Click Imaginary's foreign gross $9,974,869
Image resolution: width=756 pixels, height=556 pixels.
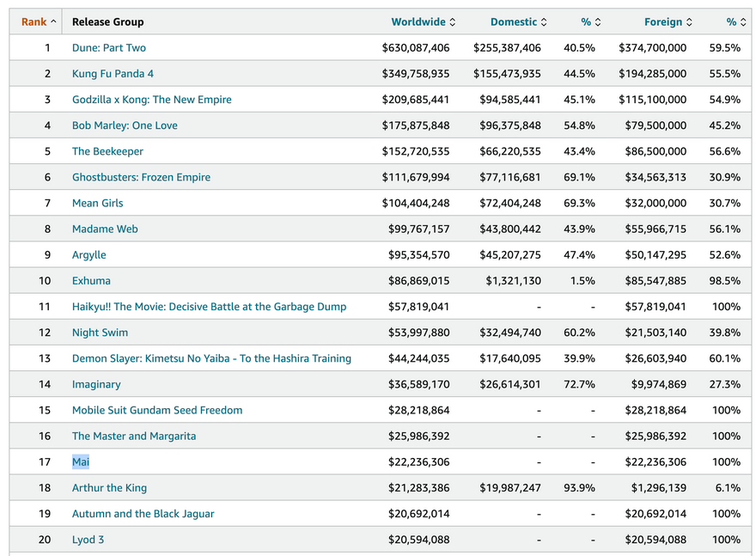tap(659, 384)
